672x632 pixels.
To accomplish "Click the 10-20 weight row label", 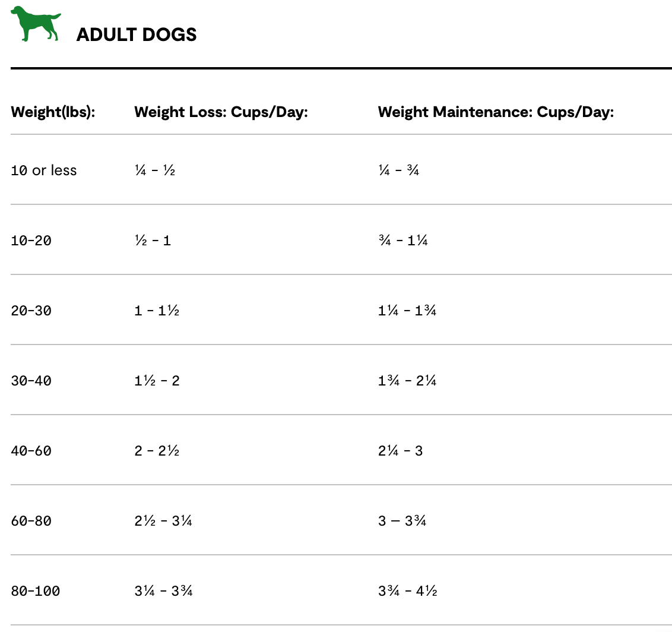I will coord(31,241).
